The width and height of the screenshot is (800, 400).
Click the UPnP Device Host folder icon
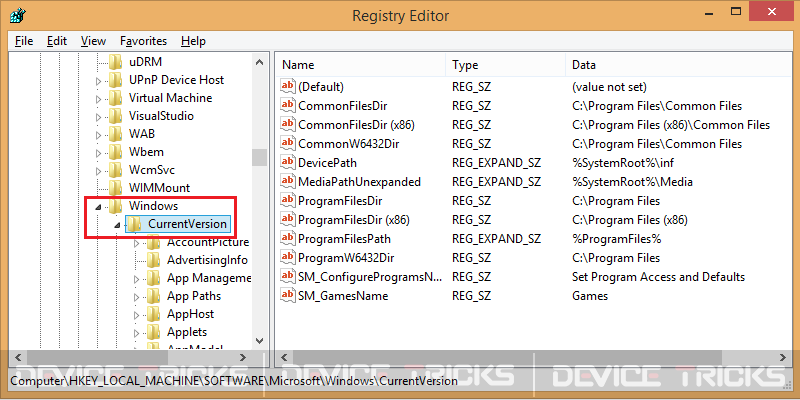point(116,80)
